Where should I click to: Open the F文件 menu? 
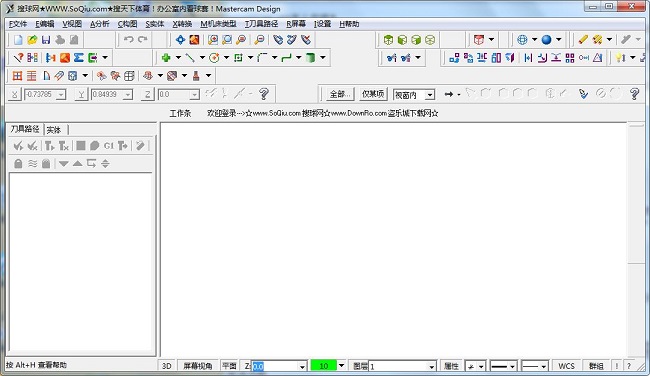pyautogui.click(x=18, y=24)
